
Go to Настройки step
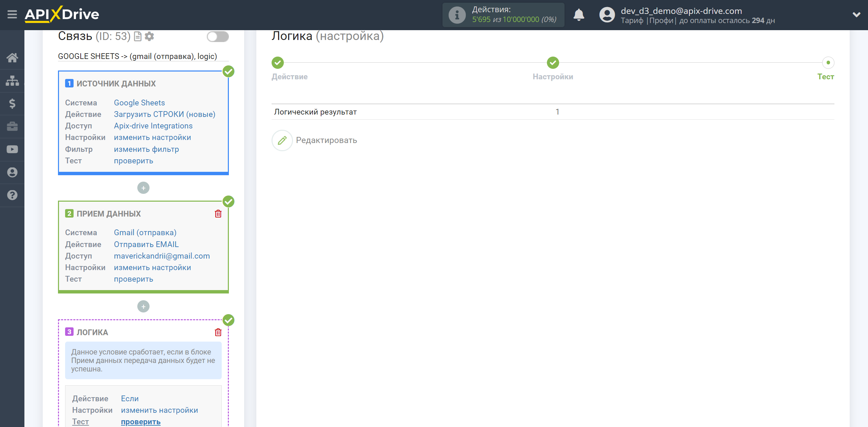(553, 77)
